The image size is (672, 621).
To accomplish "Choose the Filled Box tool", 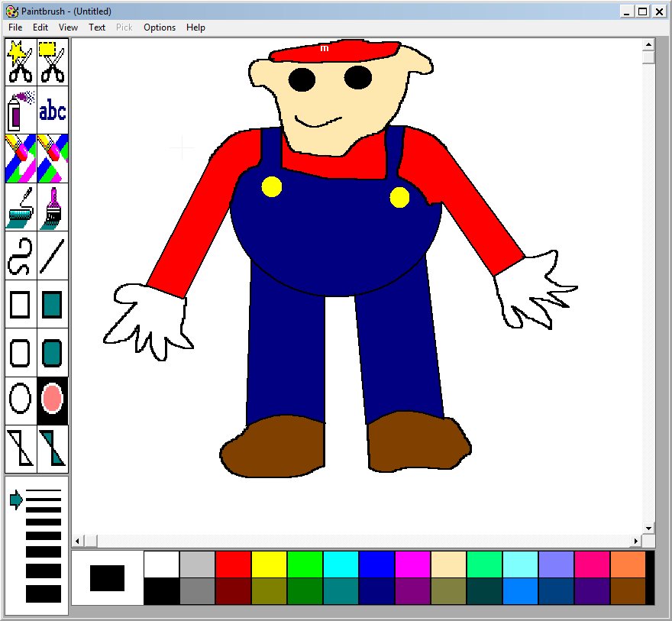I will pyautogui.click(x=53, y=304).
